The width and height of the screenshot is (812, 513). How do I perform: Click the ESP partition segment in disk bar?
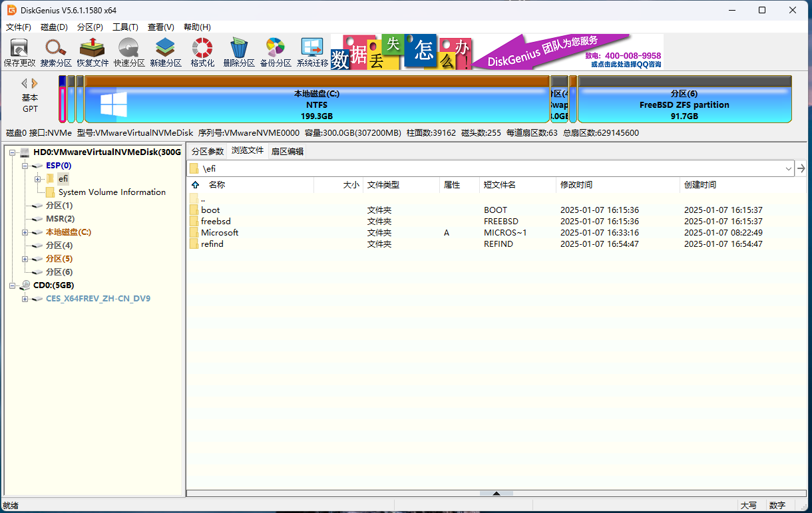(63, 99)
